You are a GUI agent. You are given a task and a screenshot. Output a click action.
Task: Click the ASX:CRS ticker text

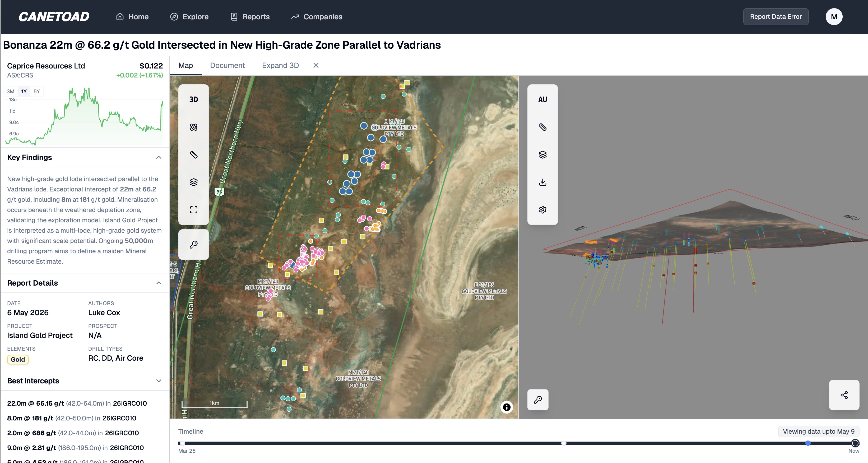pyautogui.click(x=20, y=75)
